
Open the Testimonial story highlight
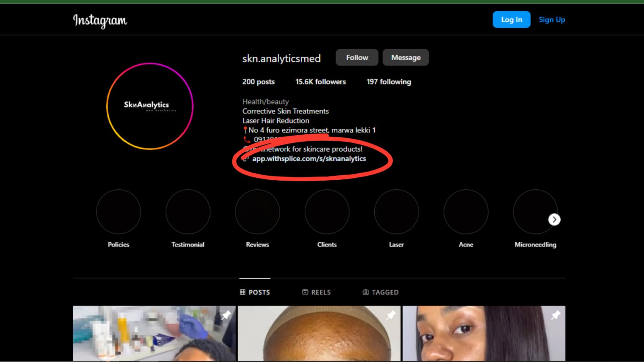(188, 212)
